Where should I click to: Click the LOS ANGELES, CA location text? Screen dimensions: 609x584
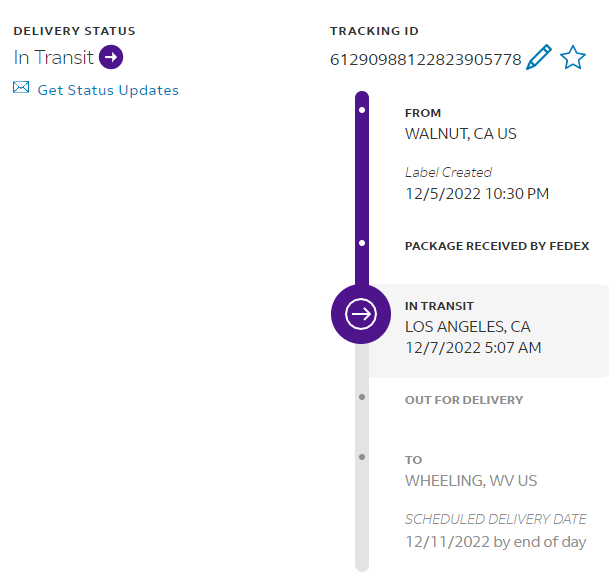[467, 327]
